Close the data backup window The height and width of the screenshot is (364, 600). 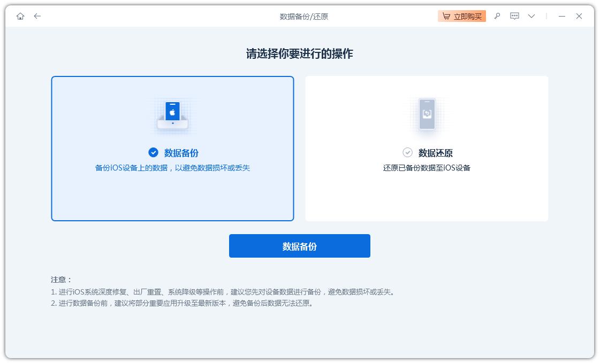click(579, 16)
